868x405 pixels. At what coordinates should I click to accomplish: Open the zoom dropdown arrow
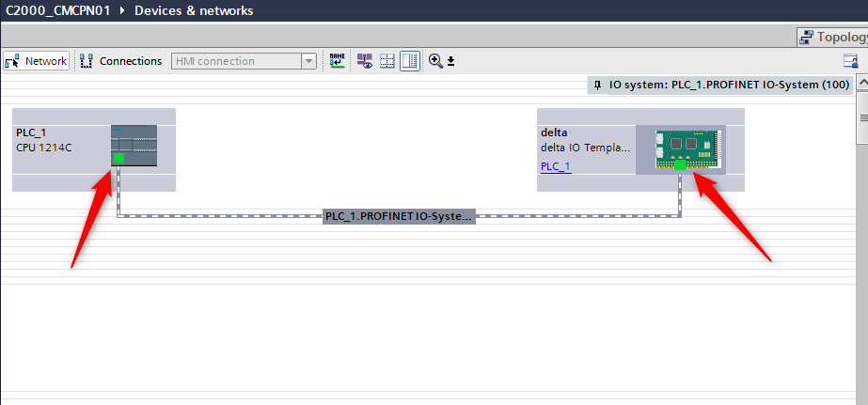(450, 62)
